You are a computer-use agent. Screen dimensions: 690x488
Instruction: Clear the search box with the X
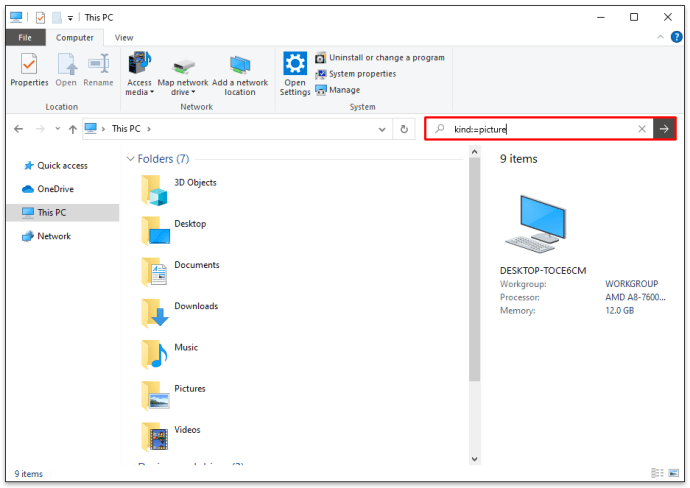pyautogui.click(x=642, y=129)
